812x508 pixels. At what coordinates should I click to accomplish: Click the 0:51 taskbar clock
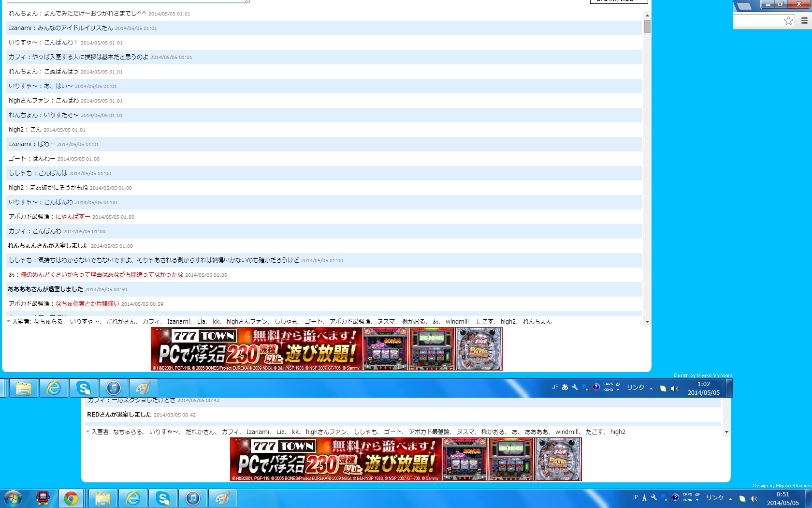point(783,498)
